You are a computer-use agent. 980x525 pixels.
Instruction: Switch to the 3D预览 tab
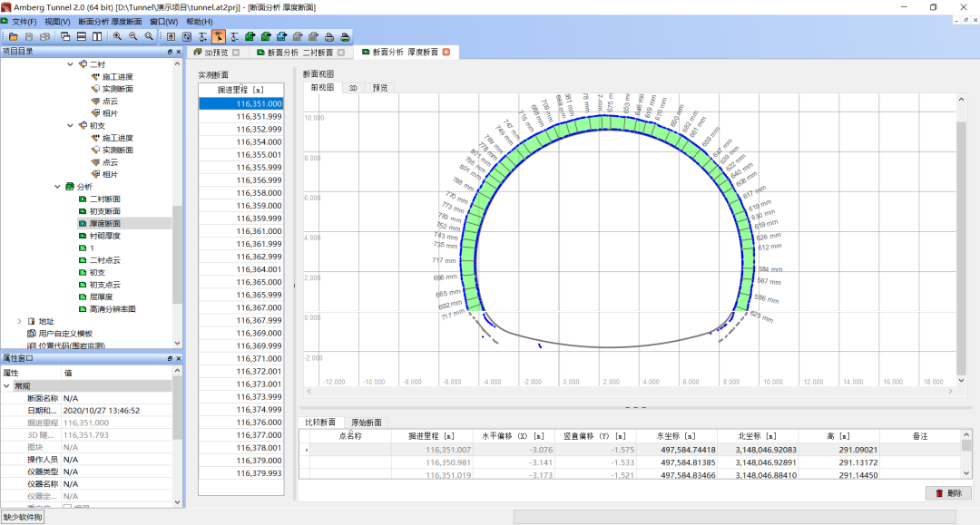tap(216, 53)
